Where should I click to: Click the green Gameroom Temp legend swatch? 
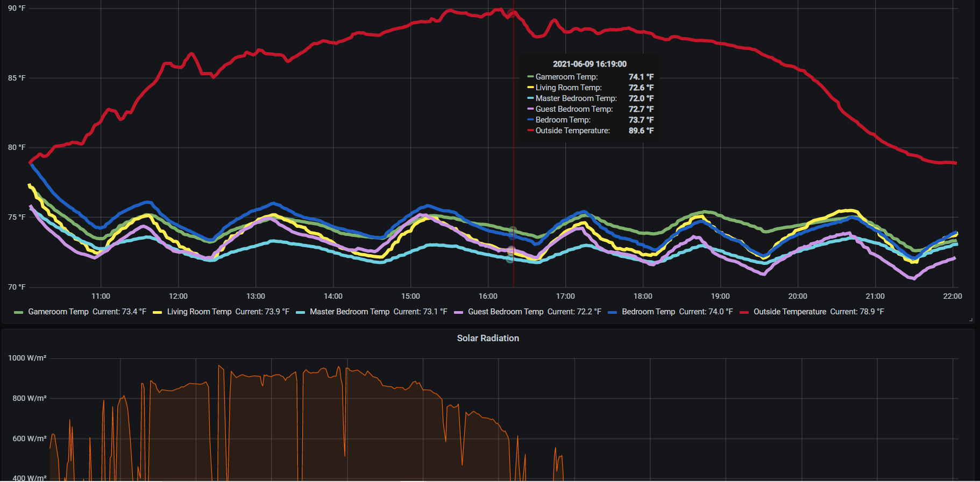pos(18,312)
